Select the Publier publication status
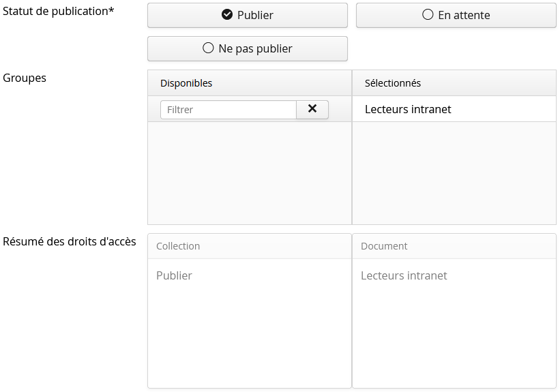The height and width of the screenshot is (392, 560). pos(248,15)
